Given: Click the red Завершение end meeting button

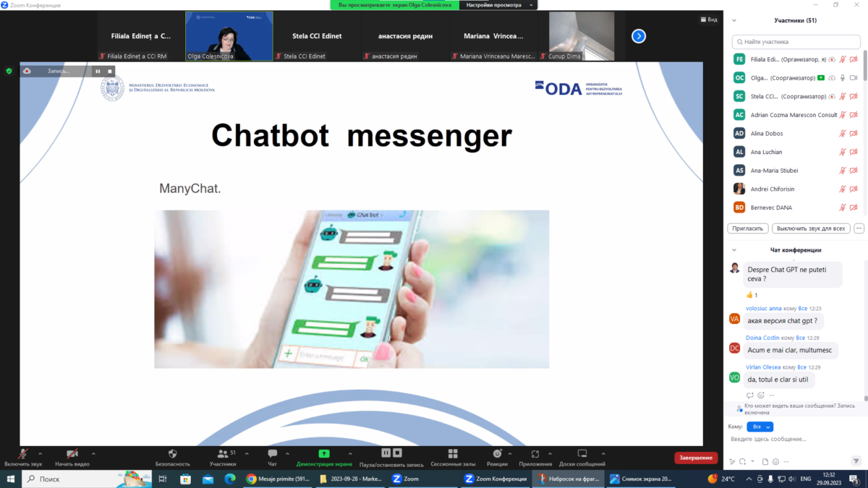Looking at the screenshot, I should tap(697, 458).
